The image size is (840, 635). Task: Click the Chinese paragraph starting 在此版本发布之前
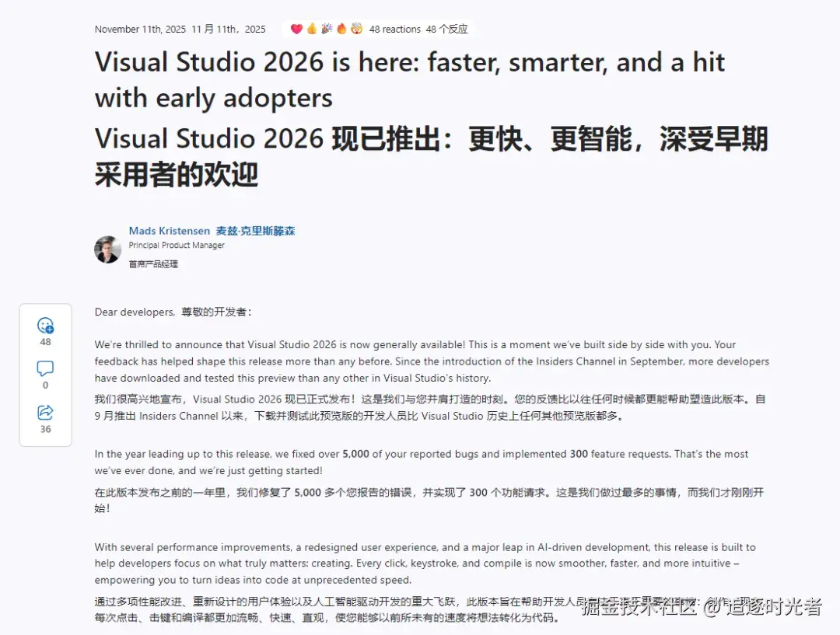(429, 500)
